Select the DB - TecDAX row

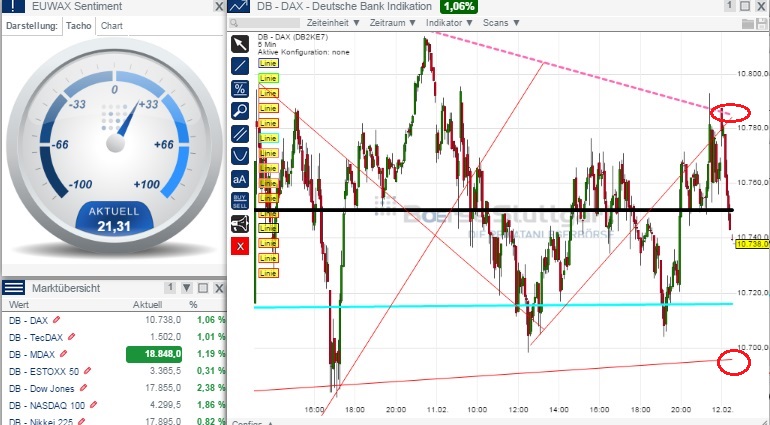[114, 337]
